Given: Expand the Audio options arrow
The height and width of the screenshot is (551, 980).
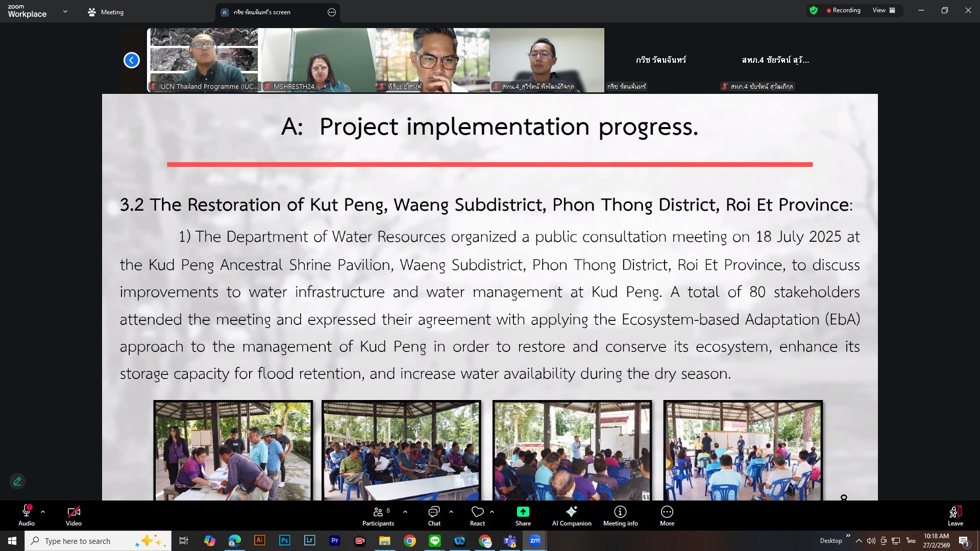Looking at the screenshot, I should pyautogui.click(x=43, y=511).
